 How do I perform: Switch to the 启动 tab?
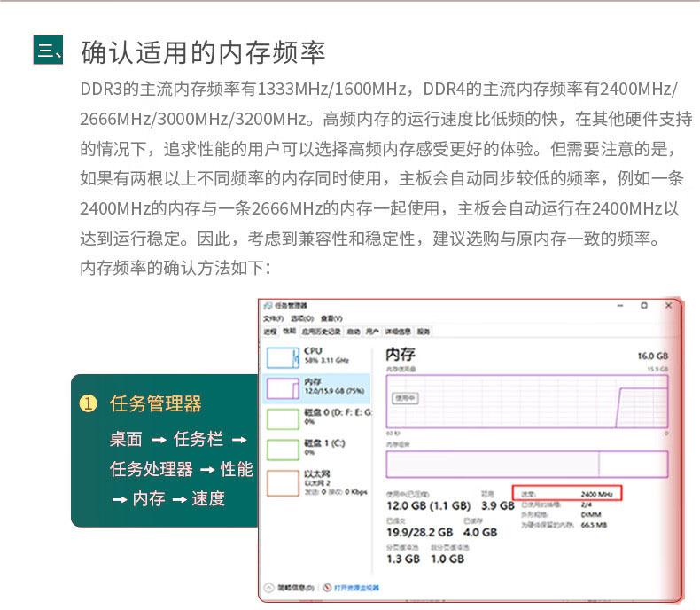[354, 332]
